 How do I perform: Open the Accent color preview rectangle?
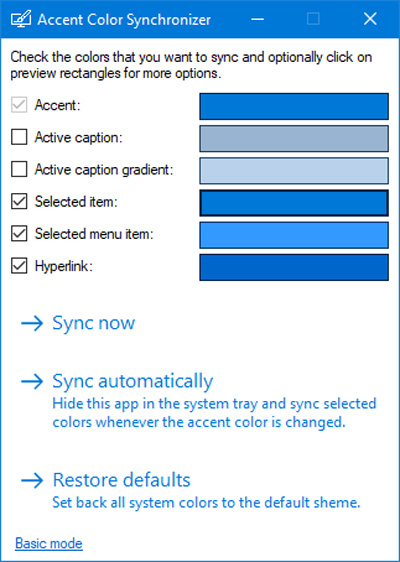pyautogui.click(x=294, y=106)
